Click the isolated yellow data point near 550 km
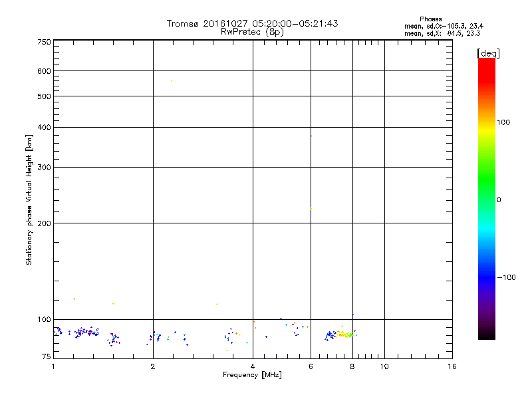Screen dimensions: 532x399 pyautogui.click(x=172, y=80)
